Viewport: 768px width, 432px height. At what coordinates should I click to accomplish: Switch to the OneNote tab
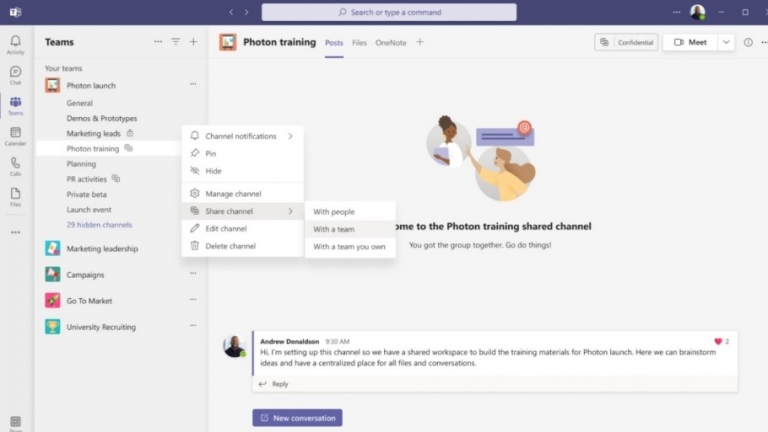(x=391, y=43)
